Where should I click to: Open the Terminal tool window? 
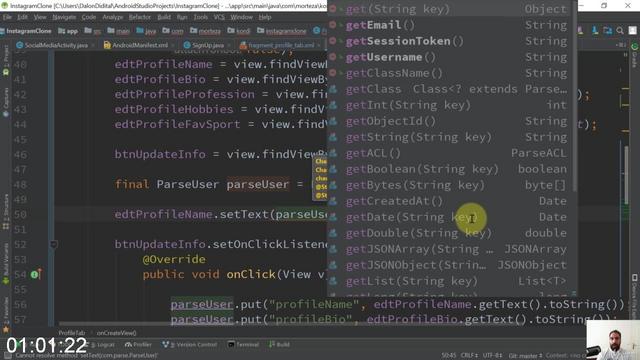(x=243, y=344)
